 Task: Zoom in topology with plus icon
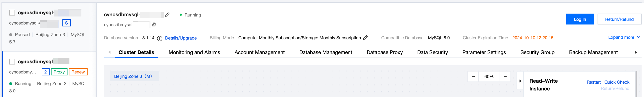[x=505, y=77]
